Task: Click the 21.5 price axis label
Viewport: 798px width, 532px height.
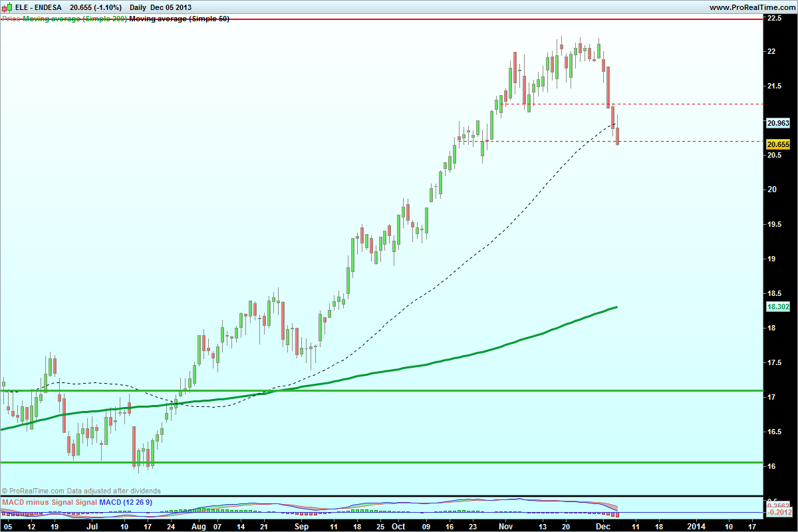Action: pyautogui.click(x=774, y=87)
